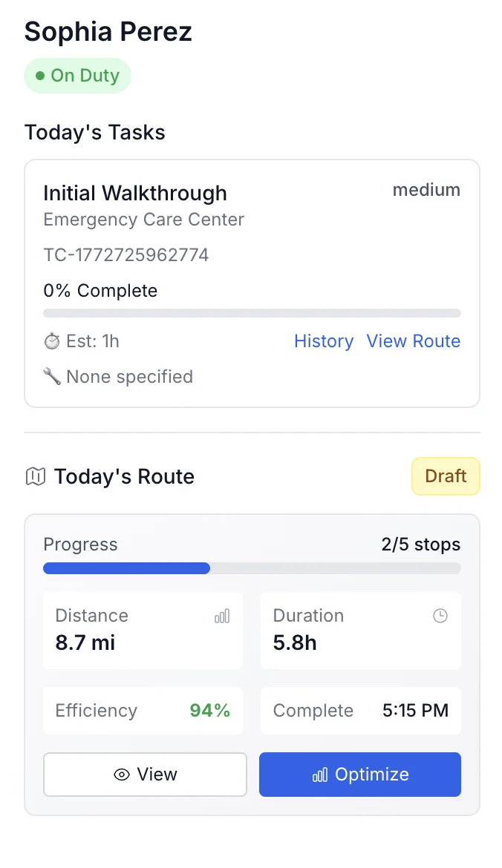Click the route progress bar showing 2/5 stops
Viewport: 502px width, 868px height.
[x=252, y=568]
